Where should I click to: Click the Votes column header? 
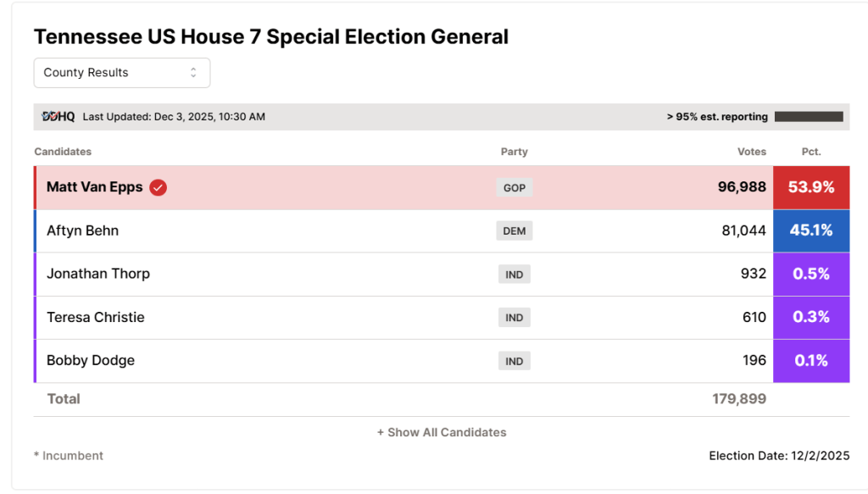tap(752, 152)
